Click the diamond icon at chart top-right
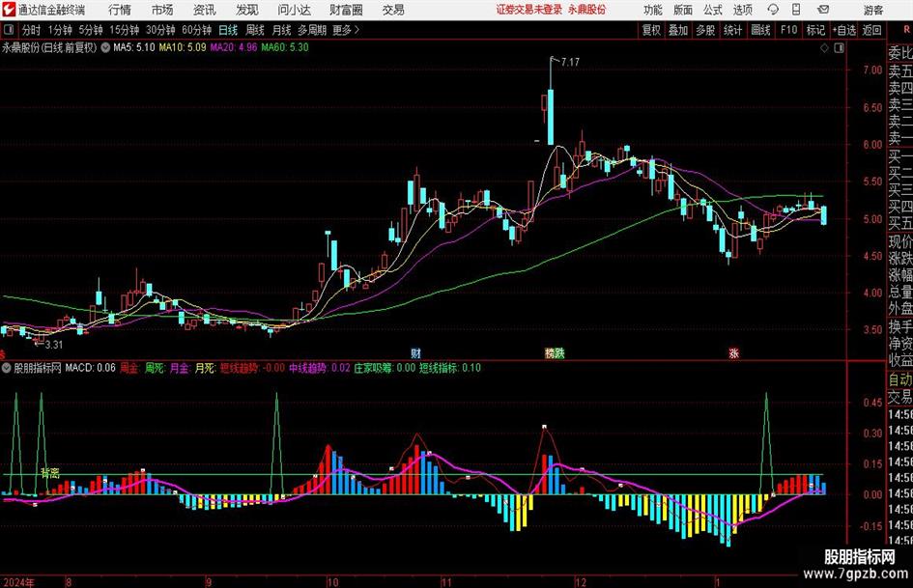 coord(824,48)
